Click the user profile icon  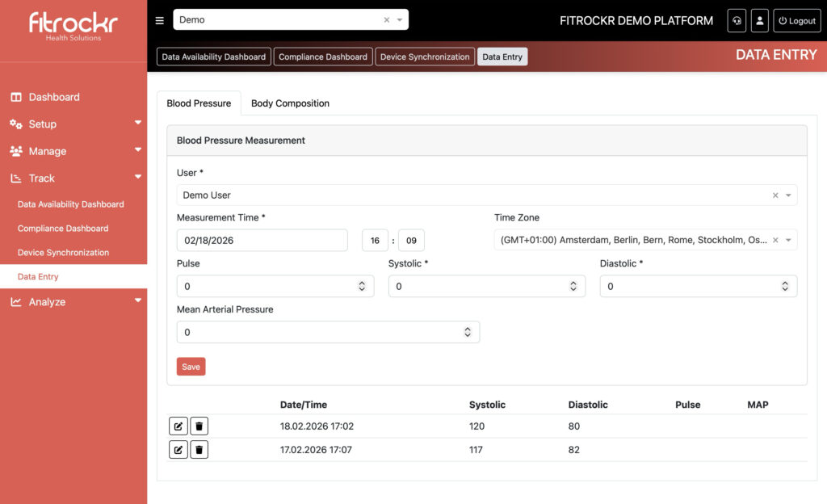(x=759, y=21)
